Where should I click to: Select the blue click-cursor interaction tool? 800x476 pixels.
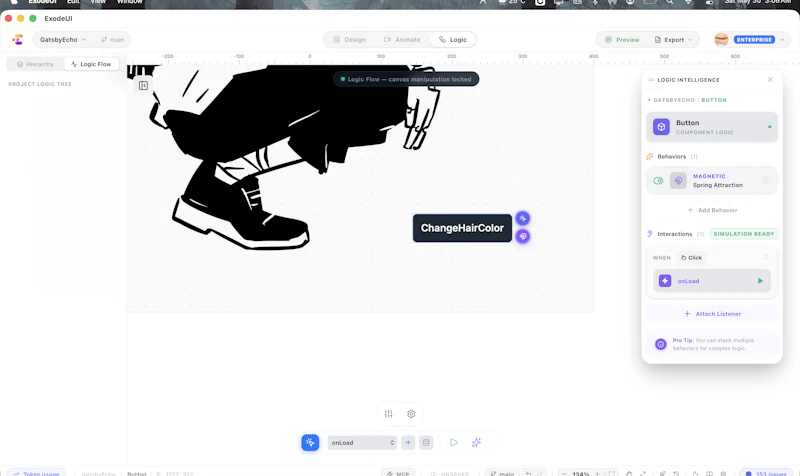(310, 442)
